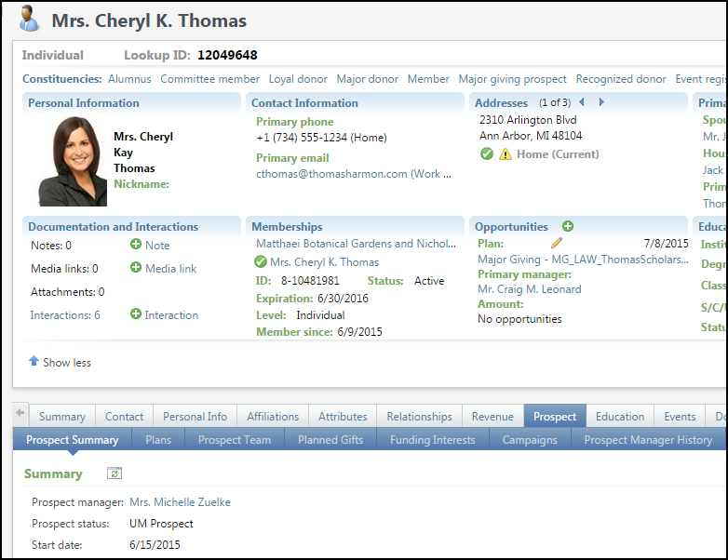Open the Campaigns sub-tab
Image resolution: width=728 pixels, height=560 pixels.
click(x=530, y=439)
